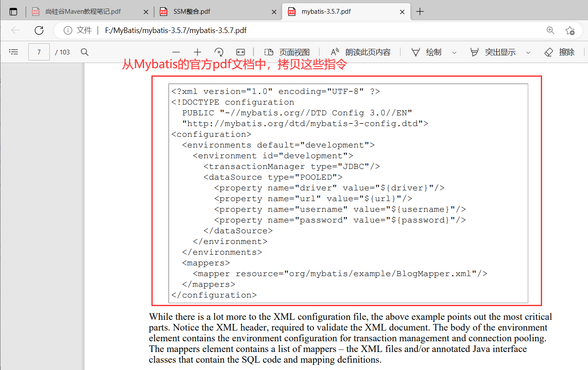
Task: Rotate the PDF page
Action: pos(219,52)
